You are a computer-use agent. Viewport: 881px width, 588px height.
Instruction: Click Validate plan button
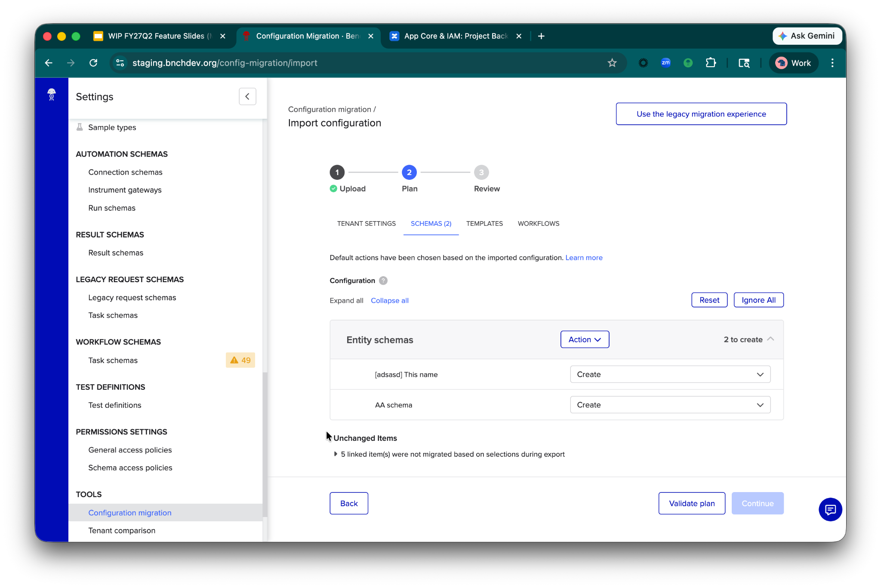tap(692, 503)
